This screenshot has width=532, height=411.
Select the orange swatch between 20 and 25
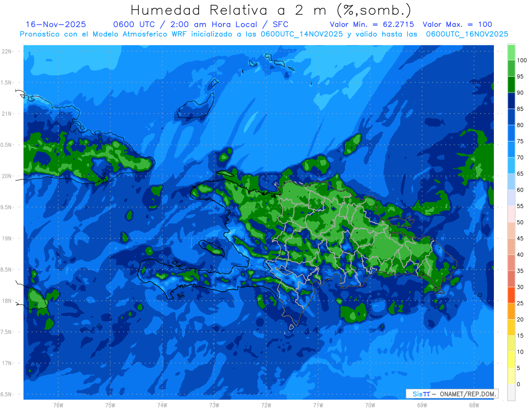511,311
